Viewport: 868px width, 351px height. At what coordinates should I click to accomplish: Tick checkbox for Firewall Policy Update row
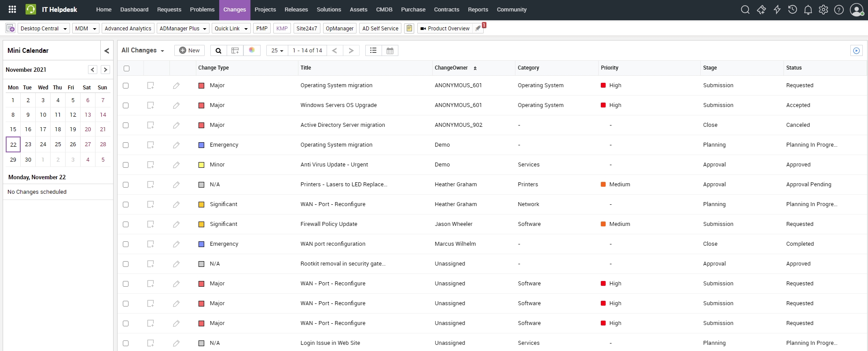[x=126, y=224]
